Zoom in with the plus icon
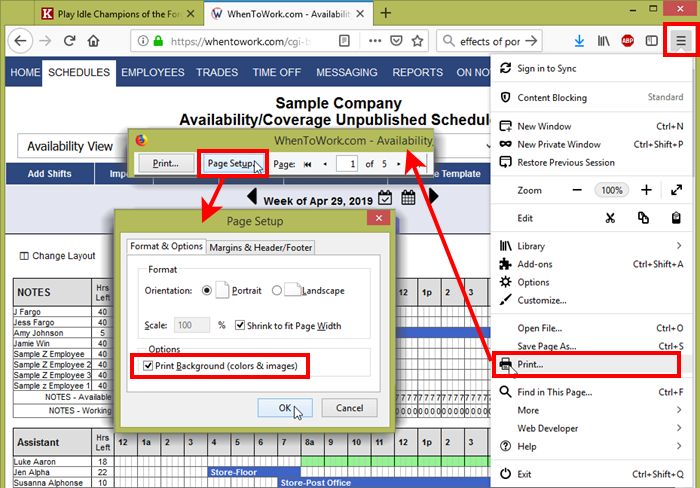 click(646, 190)
